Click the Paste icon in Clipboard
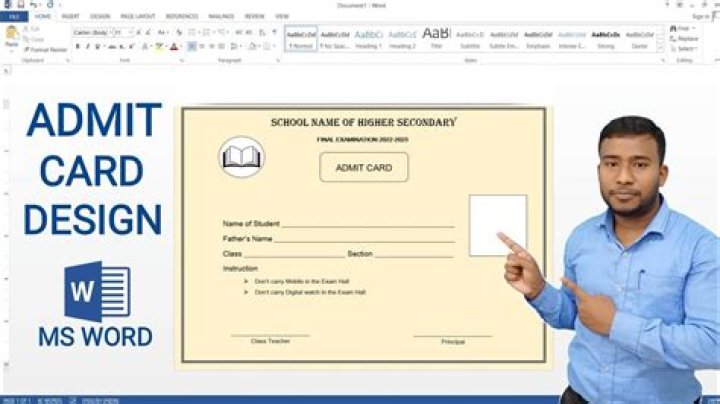This screenshot has width=720, height=404. [x=11, y=37]
